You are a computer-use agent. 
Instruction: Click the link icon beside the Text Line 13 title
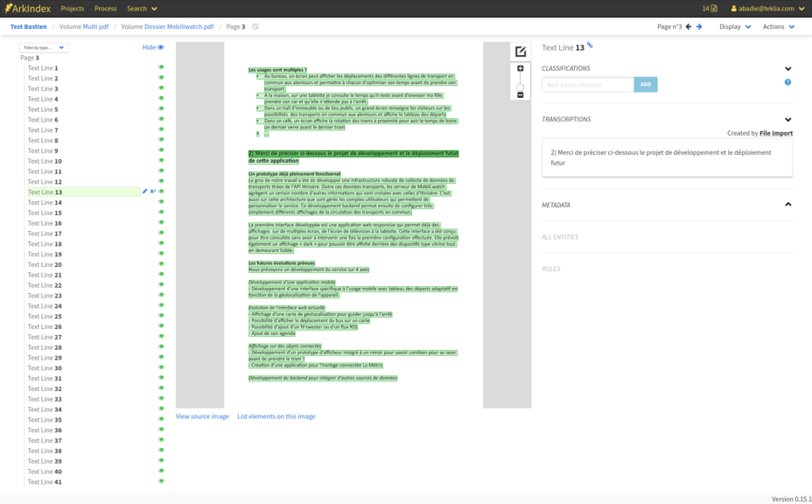click(590, 45)
